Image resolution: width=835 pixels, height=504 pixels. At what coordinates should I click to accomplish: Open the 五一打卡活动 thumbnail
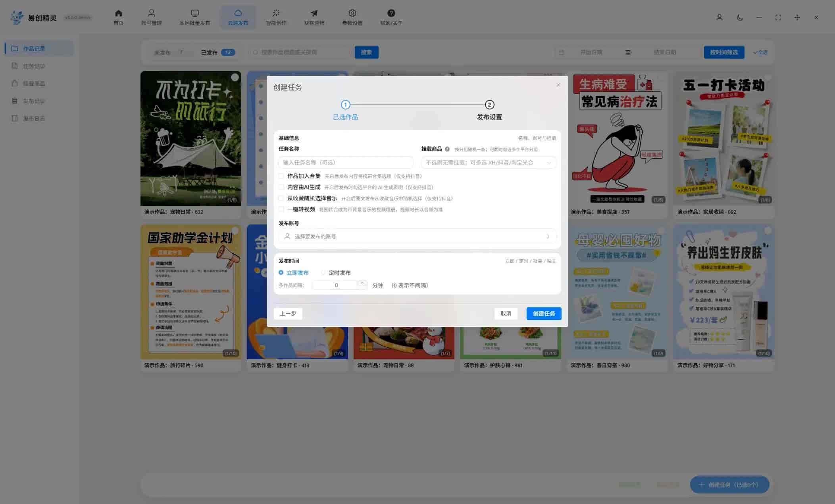(723, 138)
